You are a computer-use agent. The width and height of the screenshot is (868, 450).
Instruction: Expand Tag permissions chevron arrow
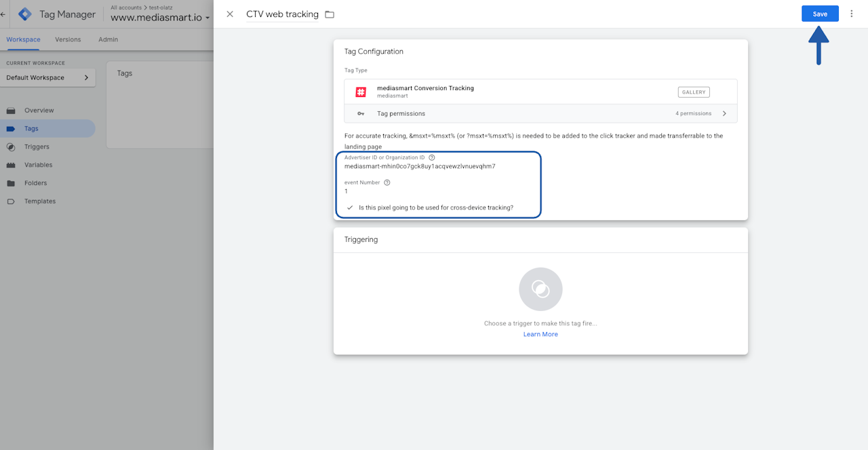coord(724,114)
